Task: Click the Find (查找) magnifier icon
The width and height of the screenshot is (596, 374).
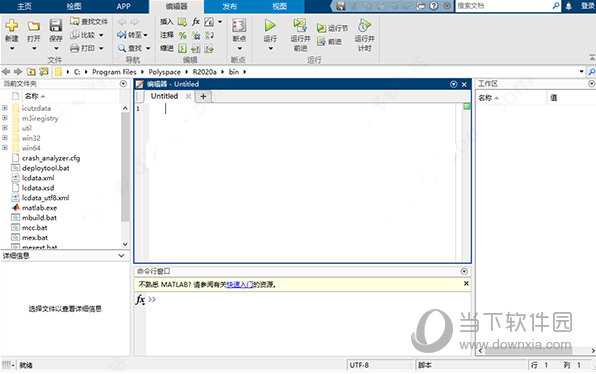Action: pyautogui.click(x=122, y=48)
